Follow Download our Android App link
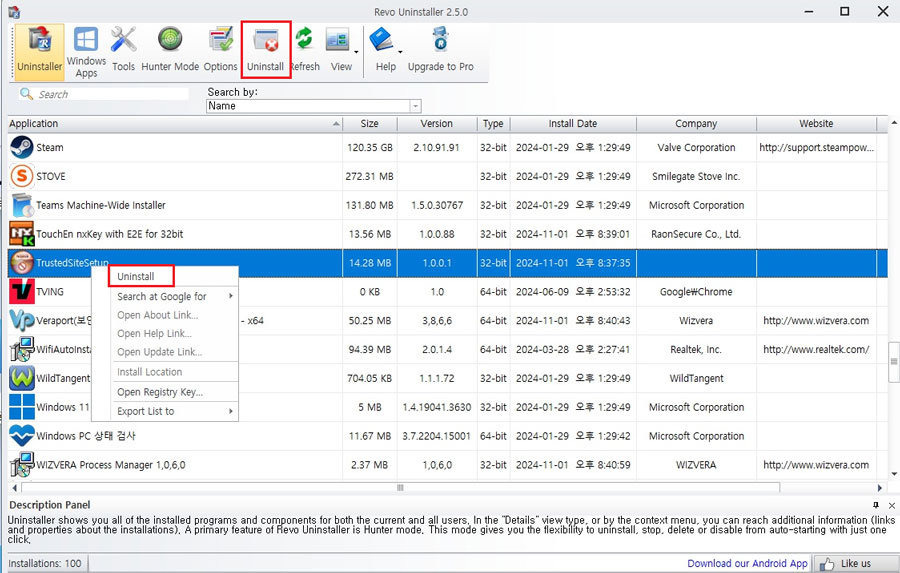 point(747,563)
